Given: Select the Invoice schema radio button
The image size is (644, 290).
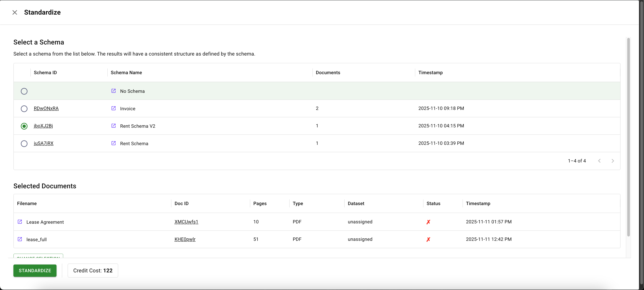Looking at the screenshot, I should pyautogui.click(x=24, y=109).
